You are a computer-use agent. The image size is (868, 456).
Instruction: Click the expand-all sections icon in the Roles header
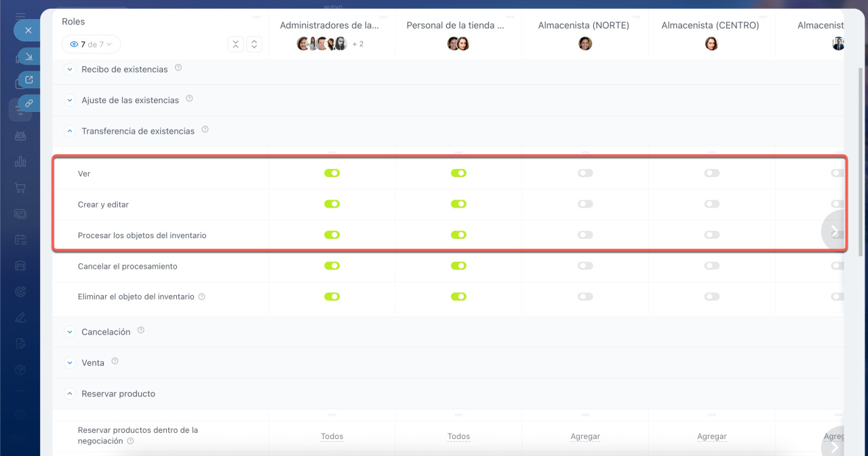[x=254, y=44]
